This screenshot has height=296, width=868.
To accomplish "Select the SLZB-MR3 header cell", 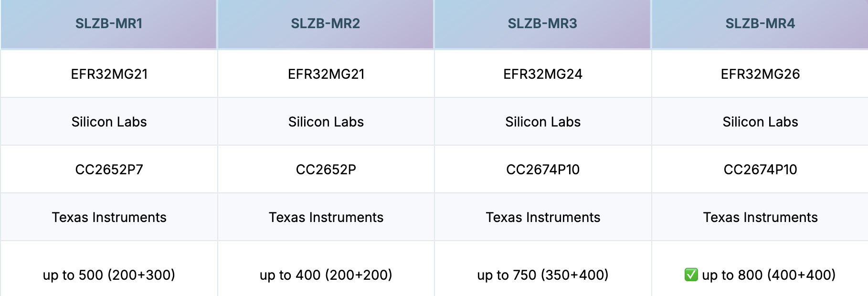I will point(542,24).
